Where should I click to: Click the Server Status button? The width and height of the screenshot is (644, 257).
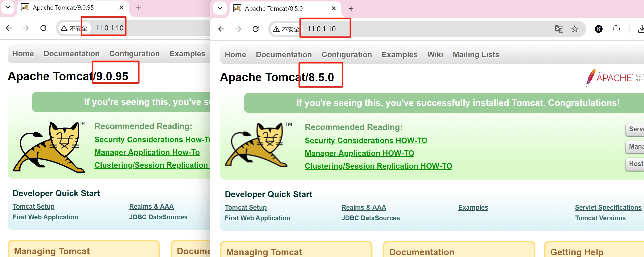tap(635, 129)
